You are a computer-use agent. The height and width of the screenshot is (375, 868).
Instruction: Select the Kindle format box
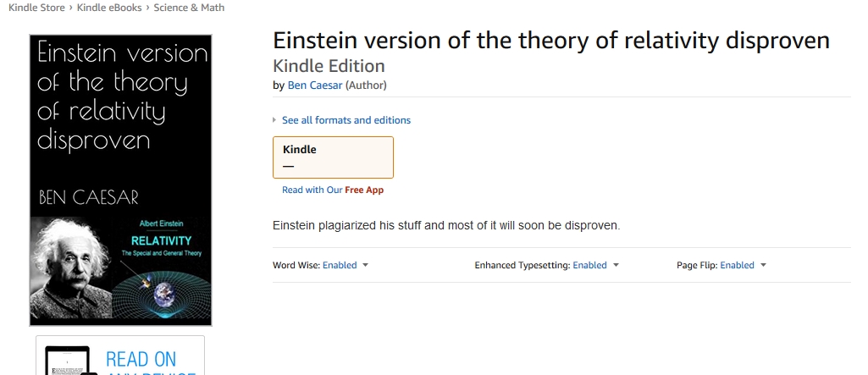click(x=334, y=157)
